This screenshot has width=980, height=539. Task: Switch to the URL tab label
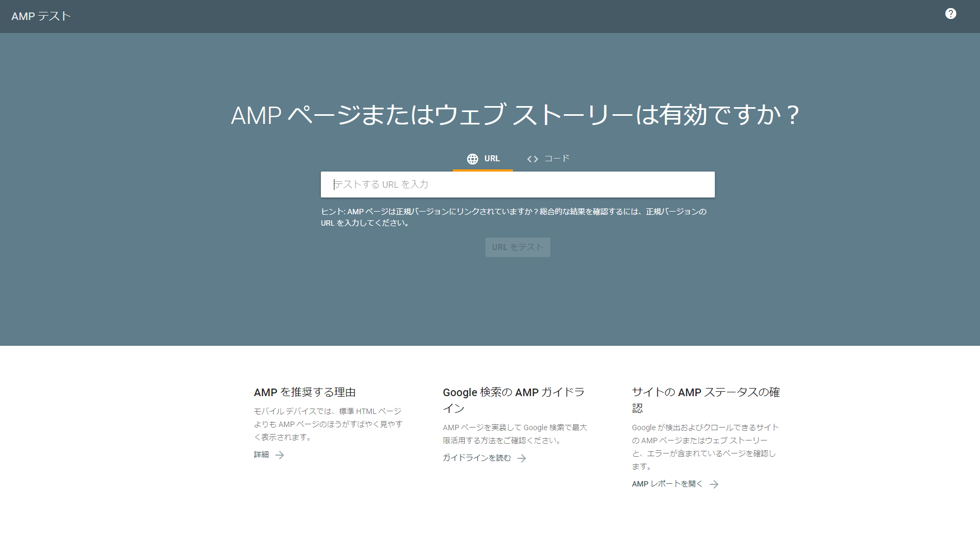[492, 159]
